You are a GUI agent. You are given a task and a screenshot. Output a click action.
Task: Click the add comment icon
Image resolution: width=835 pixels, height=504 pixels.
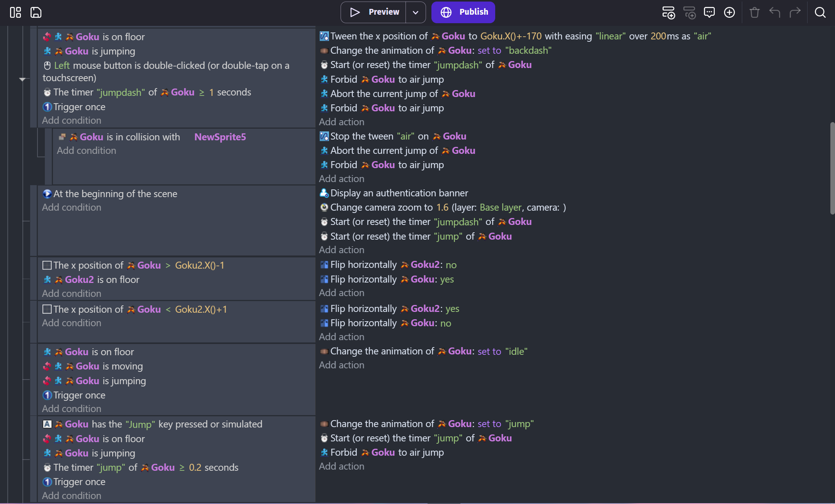coord(709,12)
